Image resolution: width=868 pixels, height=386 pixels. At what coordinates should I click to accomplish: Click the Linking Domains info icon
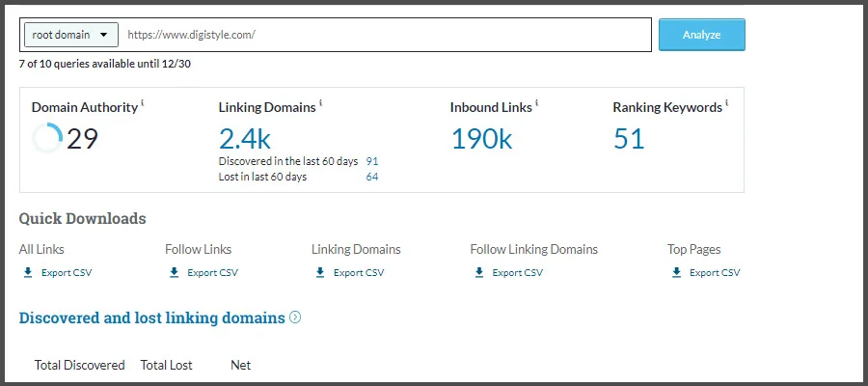click(x=321, y=103)
